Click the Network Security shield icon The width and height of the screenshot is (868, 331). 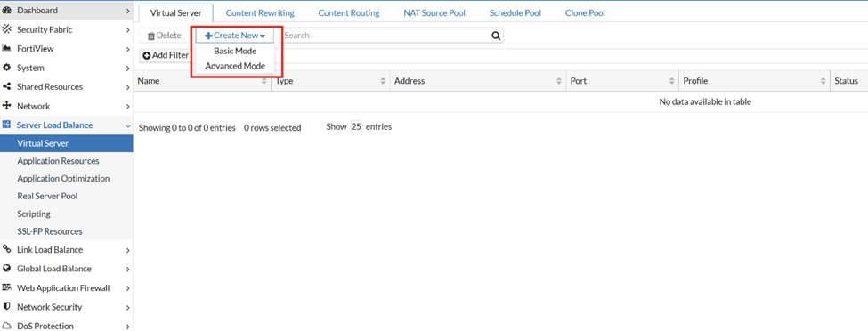click(7, 307)
